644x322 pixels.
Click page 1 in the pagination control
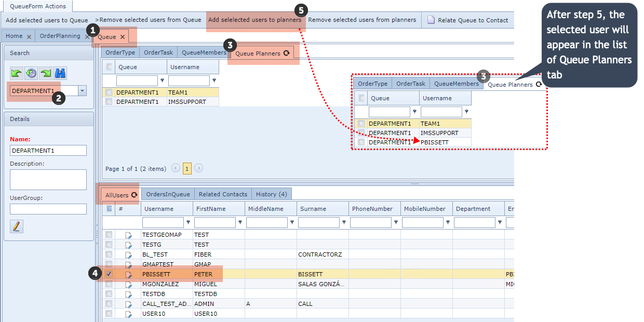(187, 168)
